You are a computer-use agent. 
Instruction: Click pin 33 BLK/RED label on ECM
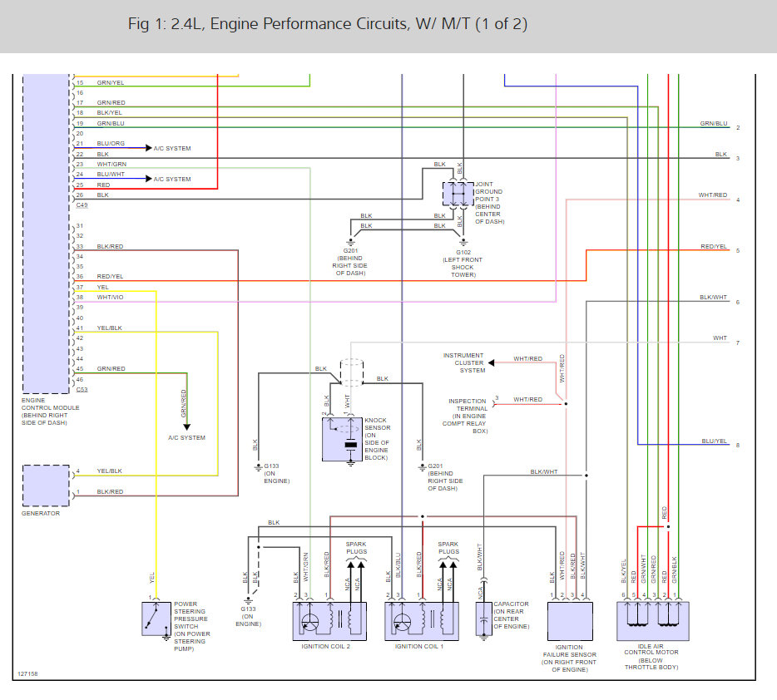tap(110, 246)
